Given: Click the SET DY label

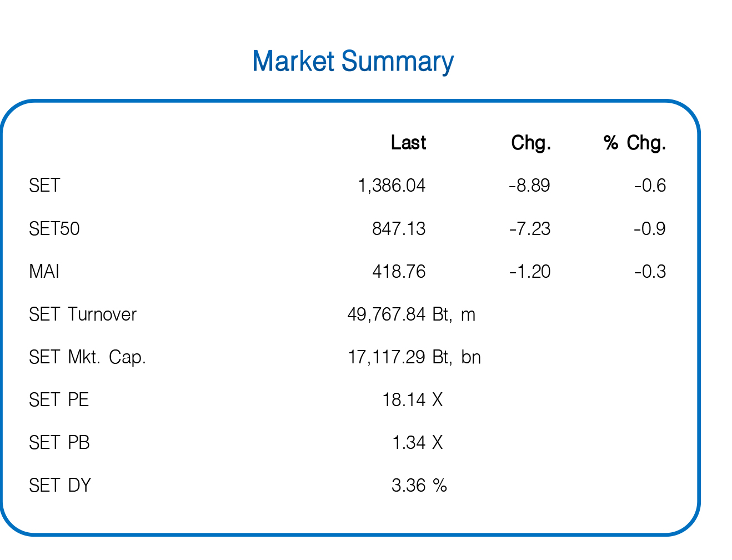Looking at the screenshot, I should coord(60,486).
